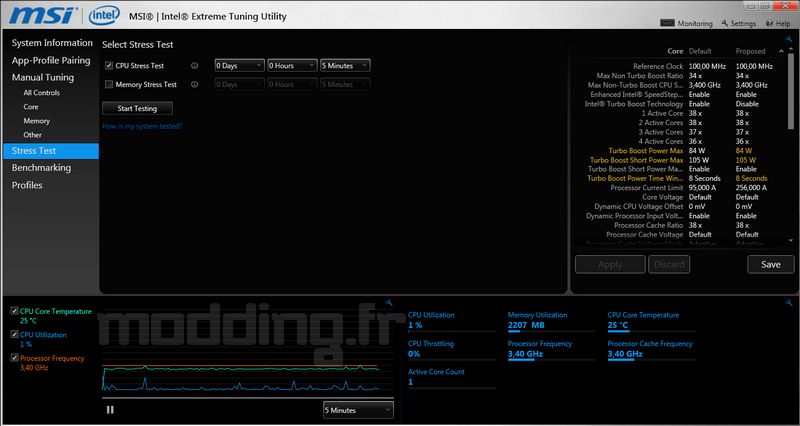Open the CPU test 5 Minutes dropdown
Image resolution: width=800 pixels, height=426 pixels.
[x=345, y=66]
